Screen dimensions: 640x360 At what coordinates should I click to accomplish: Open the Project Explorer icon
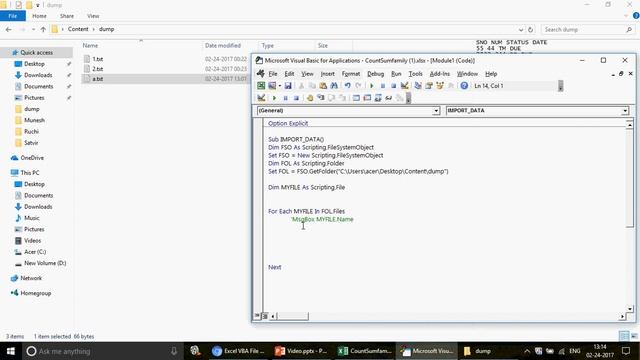tap(418, 86)
